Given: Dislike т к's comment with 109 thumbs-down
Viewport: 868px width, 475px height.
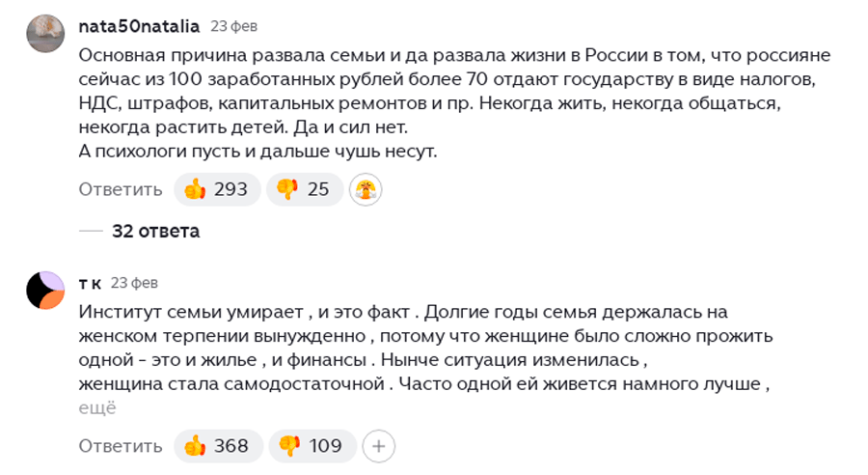Looking at the screenshot, I should [x=312, y=446].
